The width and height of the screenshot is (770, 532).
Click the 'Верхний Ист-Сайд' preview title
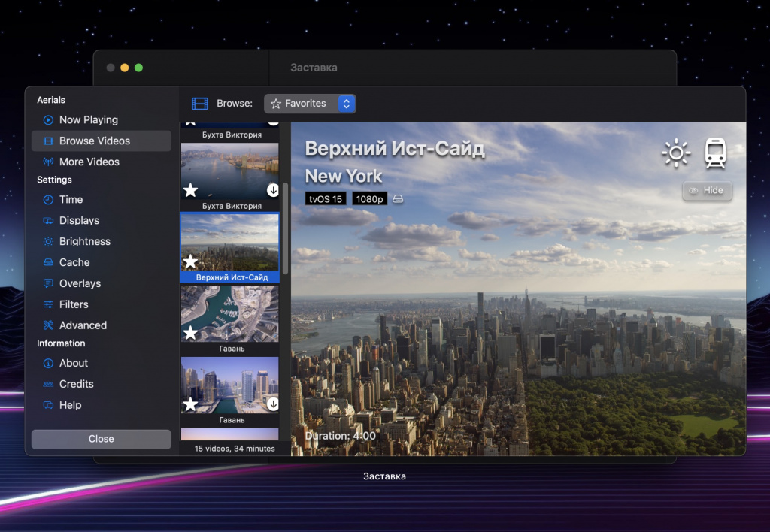[395, 149]
